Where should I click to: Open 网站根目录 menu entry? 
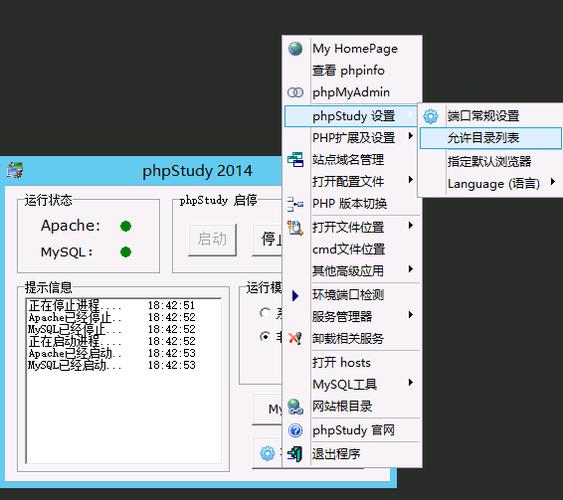click(x=352, y=407)
